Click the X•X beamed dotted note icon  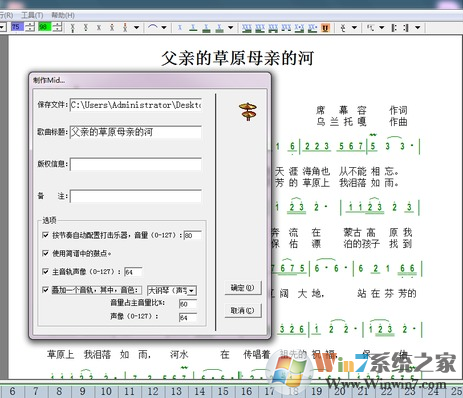(x=299, y=28)
